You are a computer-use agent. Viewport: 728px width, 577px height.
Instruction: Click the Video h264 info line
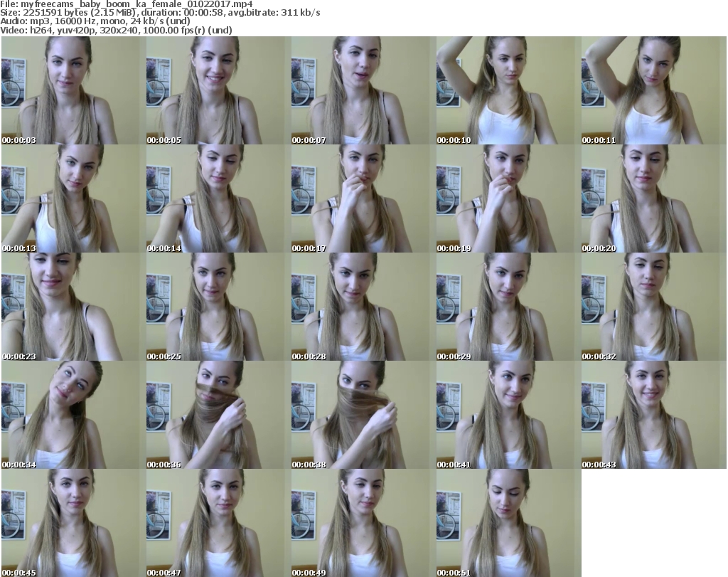(x=116, y=30)
